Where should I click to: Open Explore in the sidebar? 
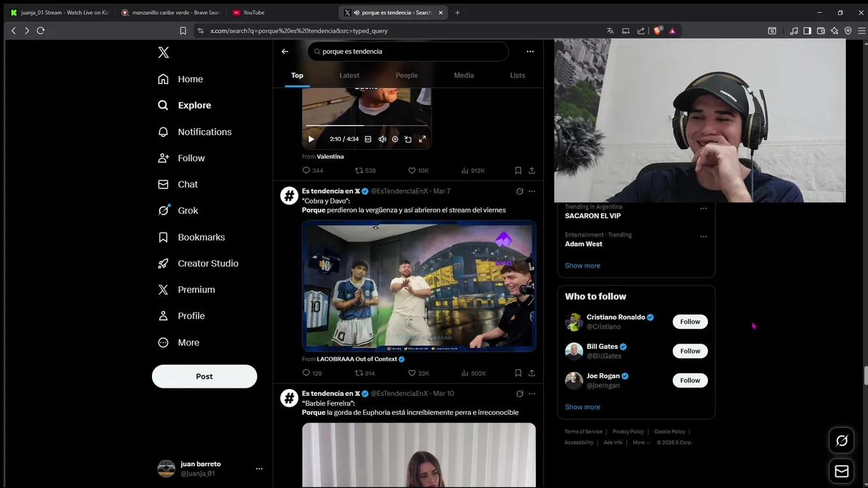pyautogui.click(x=184, y=105)
